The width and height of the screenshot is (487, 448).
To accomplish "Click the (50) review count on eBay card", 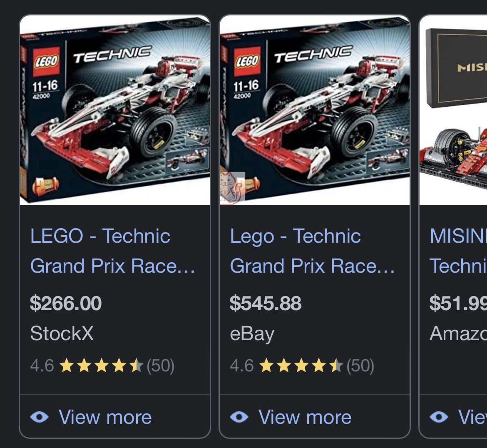I will 360,366.
